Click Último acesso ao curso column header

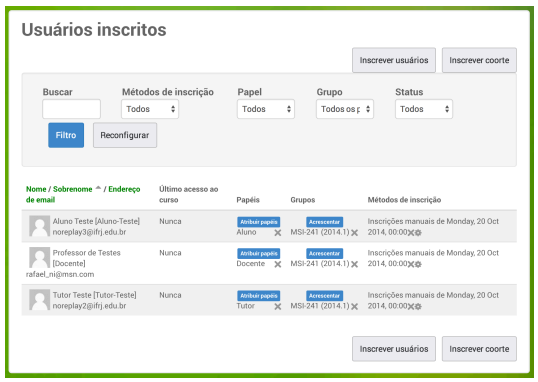[x=188, y=195]
